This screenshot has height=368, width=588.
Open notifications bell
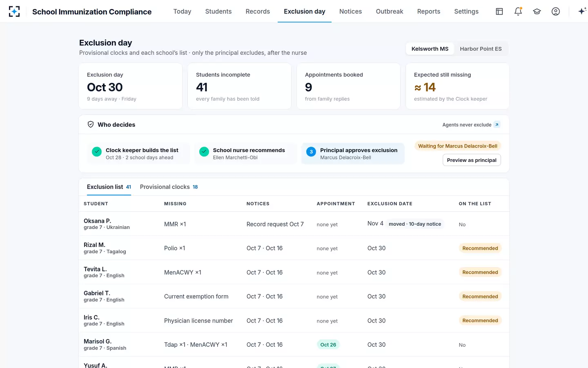[x=518, y=11]
